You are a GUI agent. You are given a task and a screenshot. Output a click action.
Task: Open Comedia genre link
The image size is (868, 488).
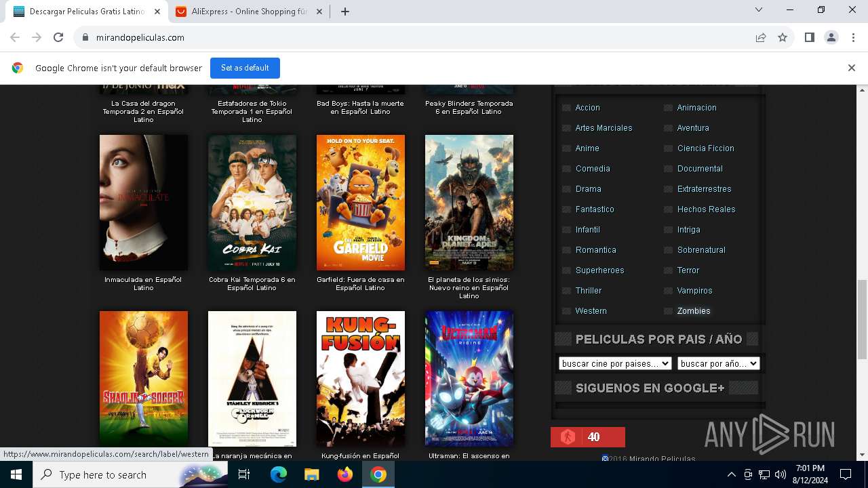593,169
